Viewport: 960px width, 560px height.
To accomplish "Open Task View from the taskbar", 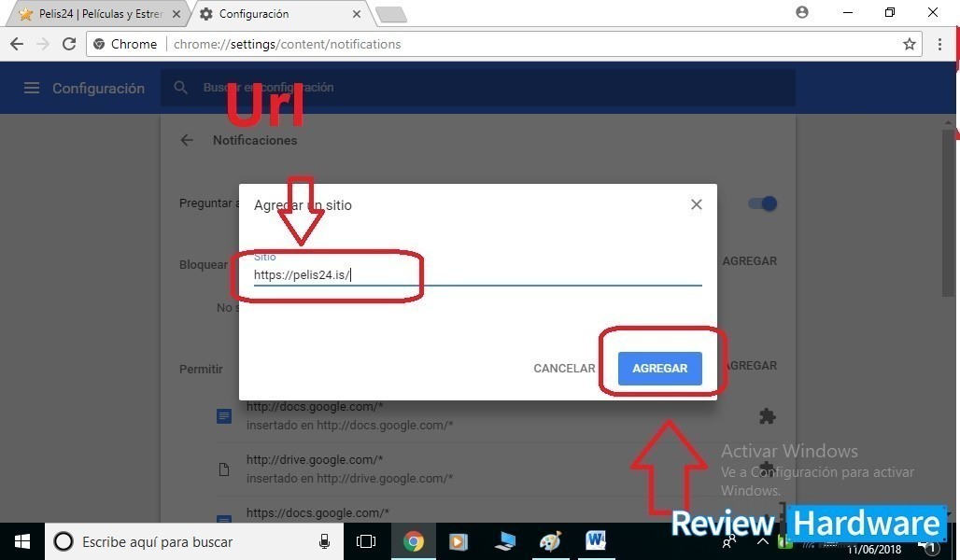I will tap(365, 541).
